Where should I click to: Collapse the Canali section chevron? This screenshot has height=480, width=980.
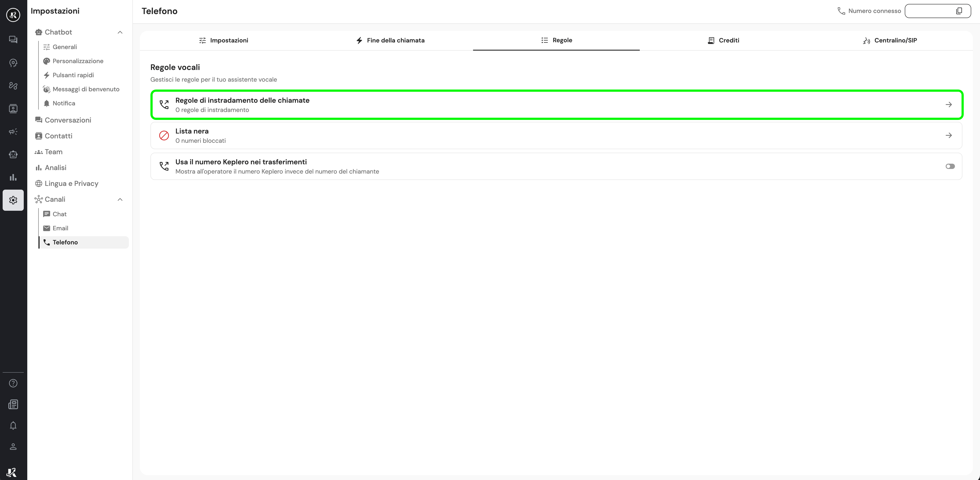(x=120, y=200)
